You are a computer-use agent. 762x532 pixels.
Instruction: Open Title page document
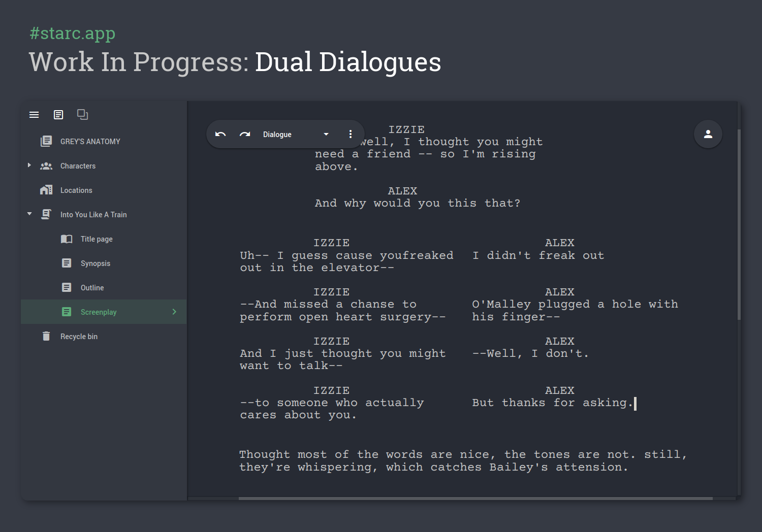coord(97,239)
